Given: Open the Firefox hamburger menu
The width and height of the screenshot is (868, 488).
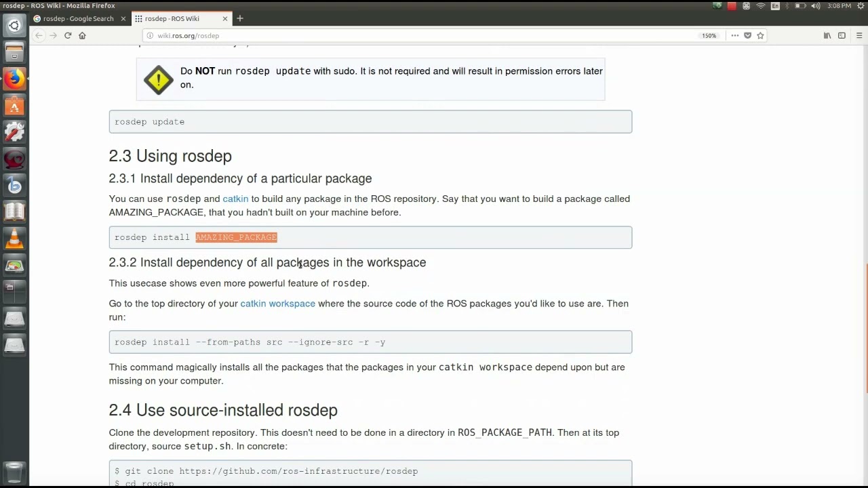Looking at the screenshot, I should pyautogui.click(x=859, y=35).
